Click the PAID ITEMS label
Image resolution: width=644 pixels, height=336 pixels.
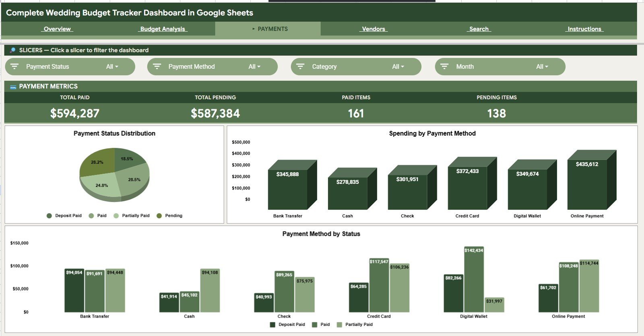[356, 97]
